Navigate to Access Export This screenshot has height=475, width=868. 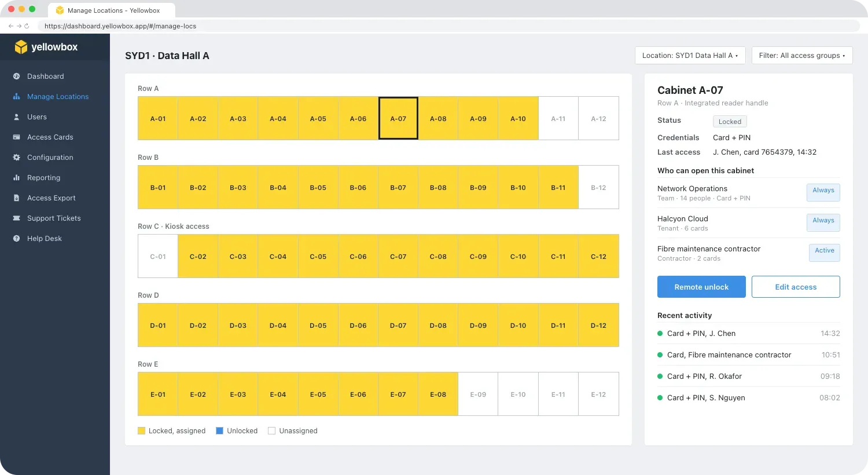51,198
